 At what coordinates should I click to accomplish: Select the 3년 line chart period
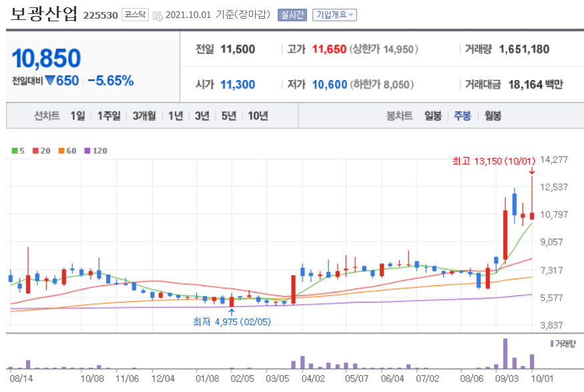(202, 115)
